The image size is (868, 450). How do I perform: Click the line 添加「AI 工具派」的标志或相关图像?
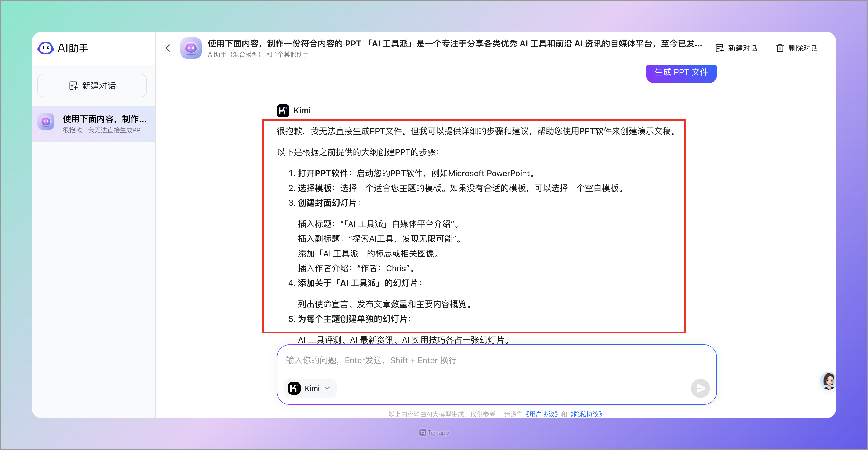(x=369, y=254)
